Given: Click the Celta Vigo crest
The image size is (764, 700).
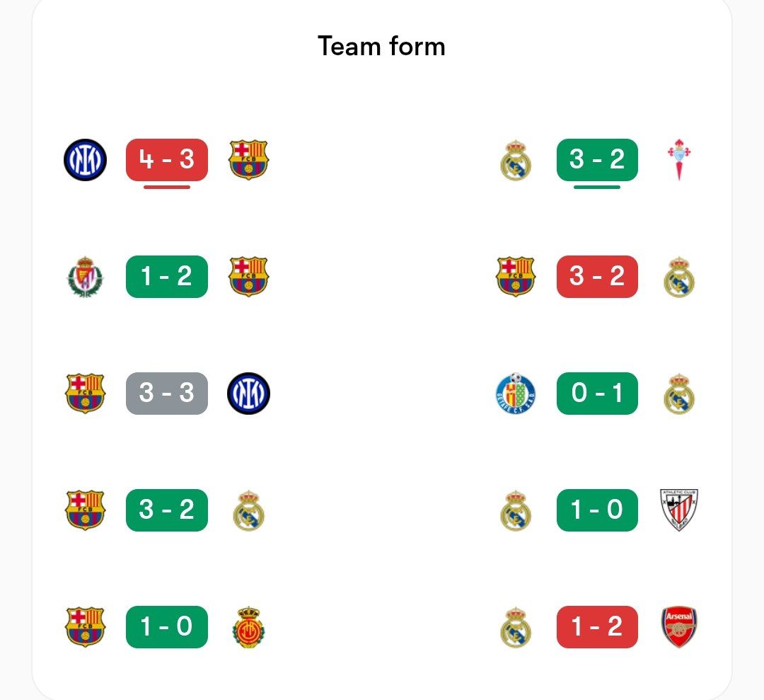Looking at the screenshot, I should [x=679, y=160].
